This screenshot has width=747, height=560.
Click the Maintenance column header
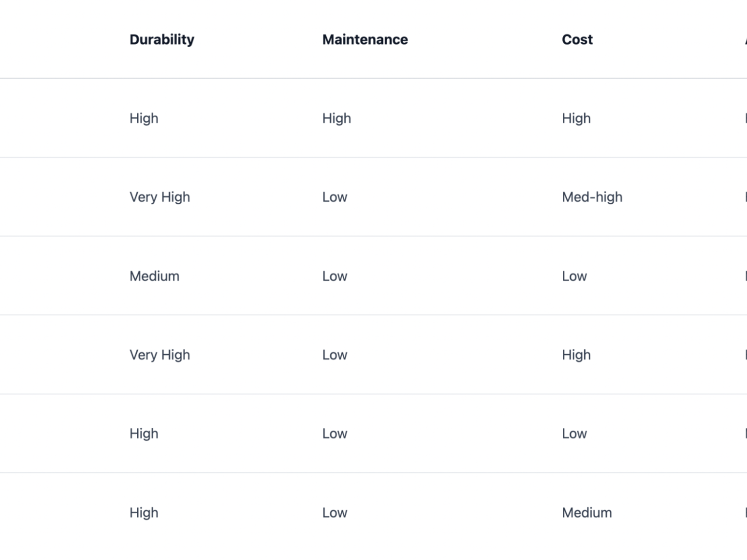(x=365, y=39)
